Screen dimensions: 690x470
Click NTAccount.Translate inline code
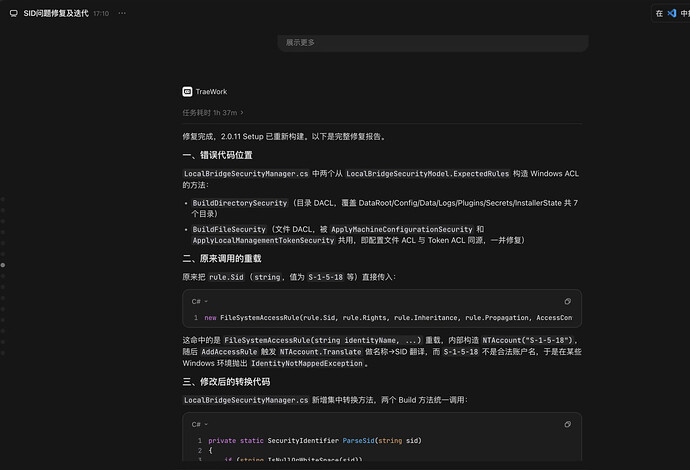(x=320, y=352)
